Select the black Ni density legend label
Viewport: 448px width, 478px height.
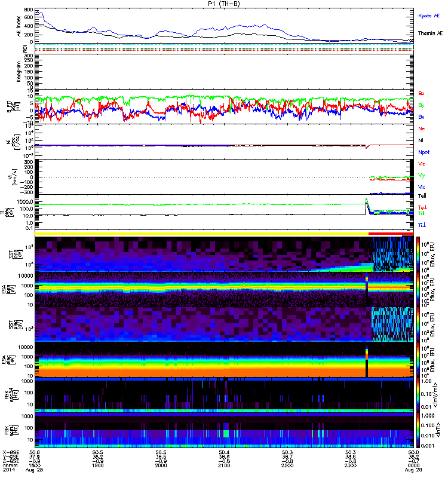click(x=421, y=140)
